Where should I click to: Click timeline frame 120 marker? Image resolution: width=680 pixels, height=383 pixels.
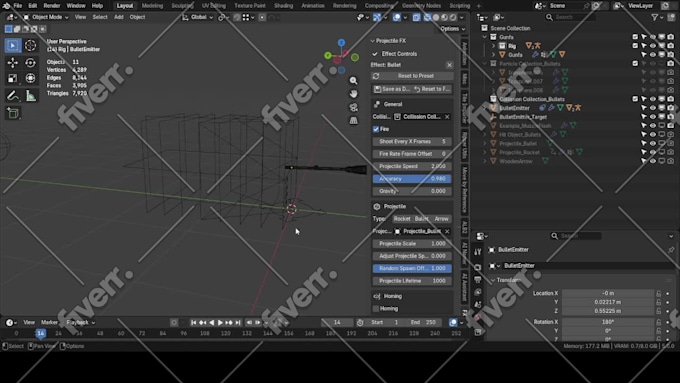click(226, 334)
